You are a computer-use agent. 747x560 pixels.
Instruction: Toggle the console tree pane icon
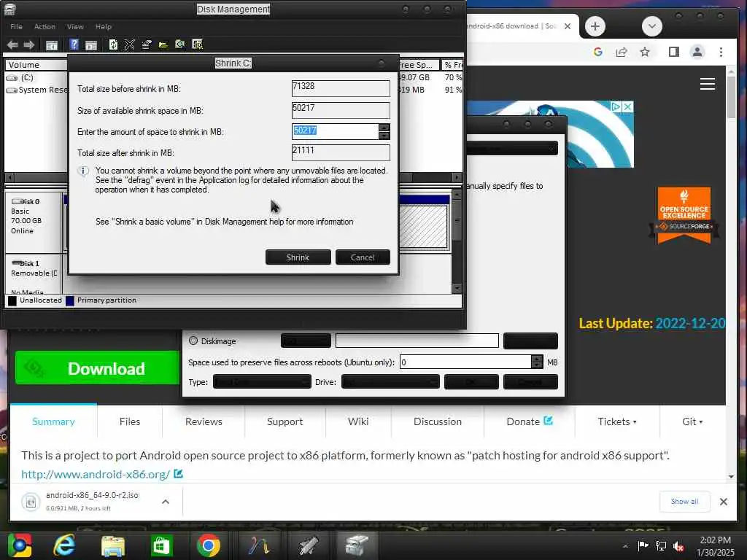52,45
